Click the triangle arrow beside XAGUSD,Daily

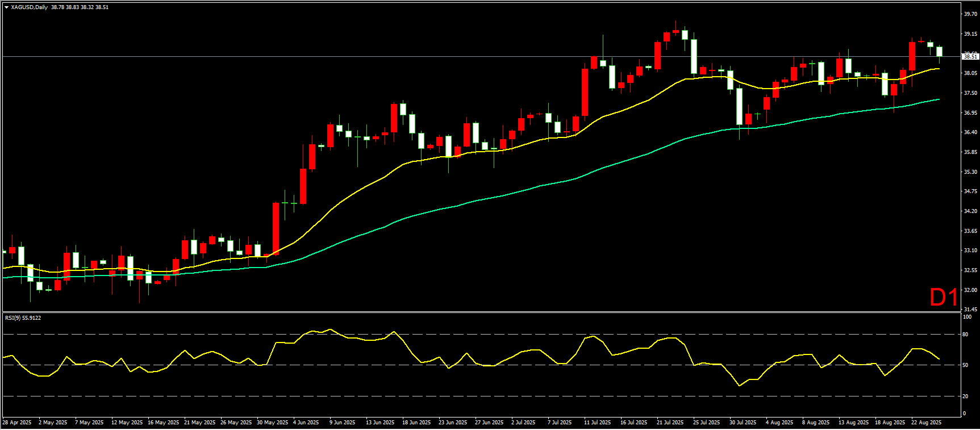click(6, 7)
